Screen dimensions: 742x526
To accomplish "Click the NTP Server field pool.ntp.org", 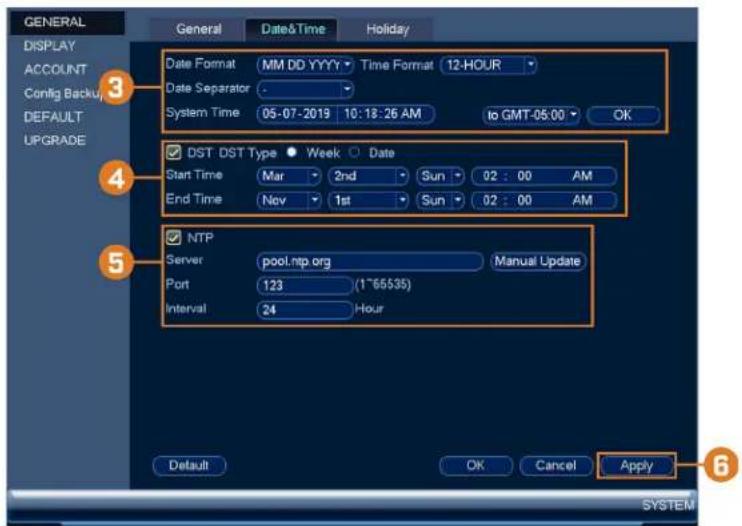I will (x=370, y=262).
